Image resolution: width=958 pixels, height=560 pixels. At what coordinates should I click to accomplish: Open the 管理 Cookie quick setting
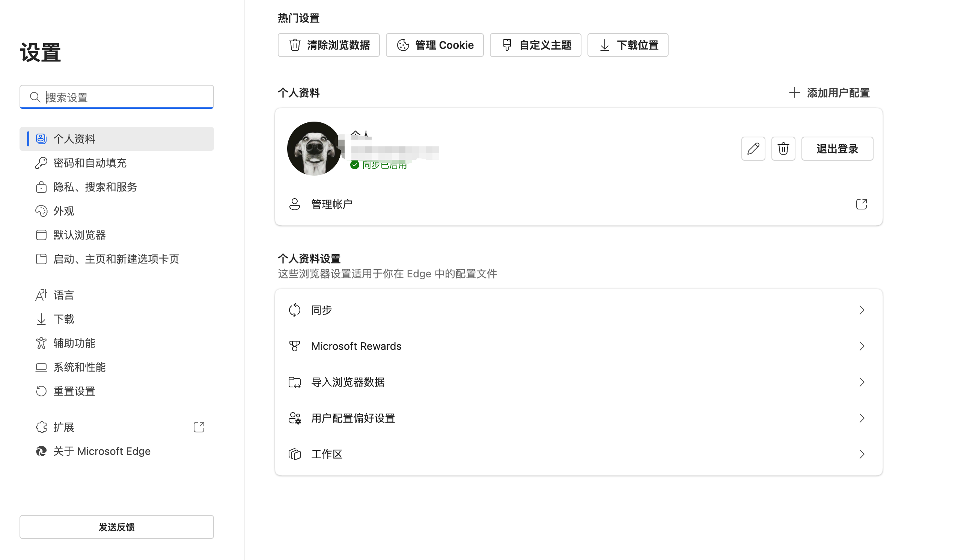pos(435,45)
